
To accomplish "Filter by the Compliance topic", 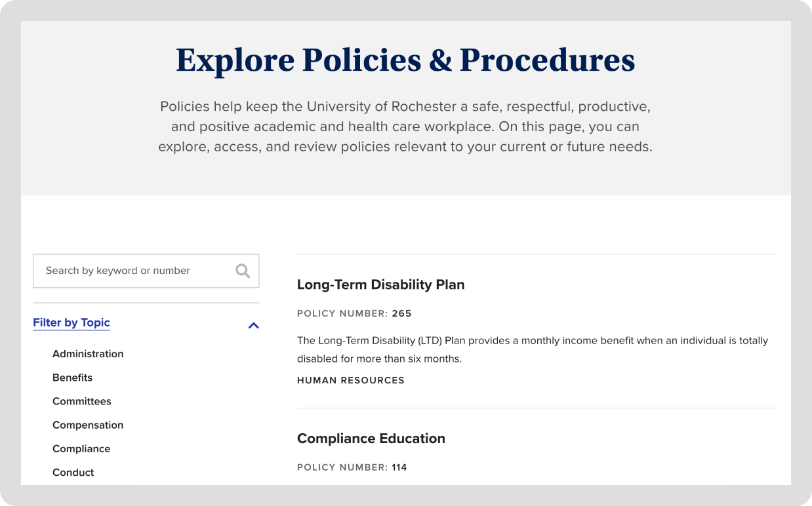I will click(x=81, y=449).
